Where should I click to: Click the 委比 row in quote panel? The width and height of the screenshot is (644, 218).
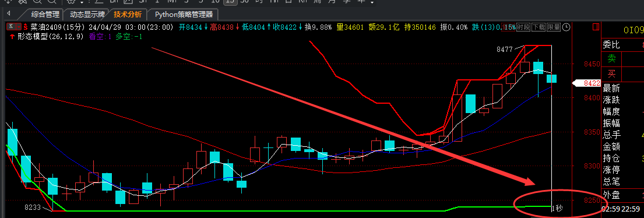(x=622, y=44)
